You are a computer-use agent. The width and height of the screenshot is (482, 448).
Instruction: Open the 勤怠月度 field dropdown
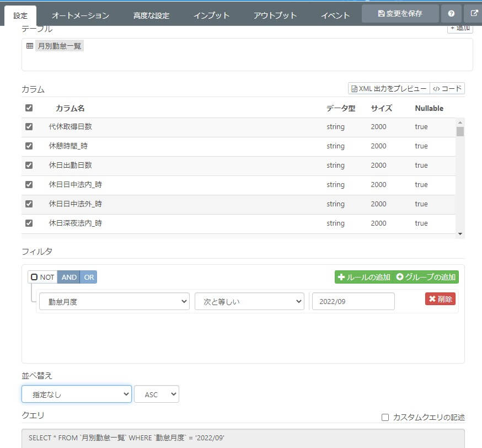click(x=114, y=301)
